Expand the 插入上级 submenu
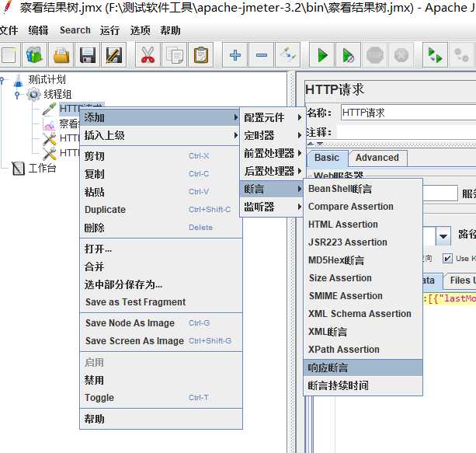Image resolution: width=476 pixels, height=453 pixels. pyautogui.click(x=161, y=135)
